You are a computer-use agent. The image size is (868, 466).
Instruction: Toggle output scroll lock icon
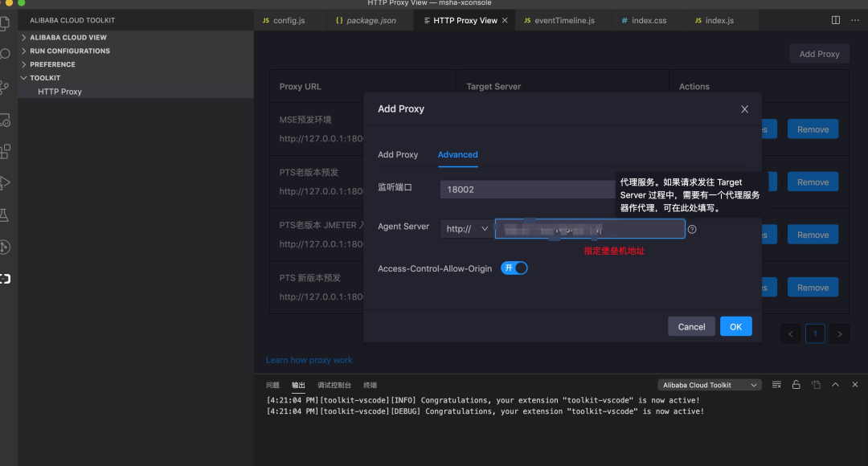pyautogui.click(x=796, y=385)
